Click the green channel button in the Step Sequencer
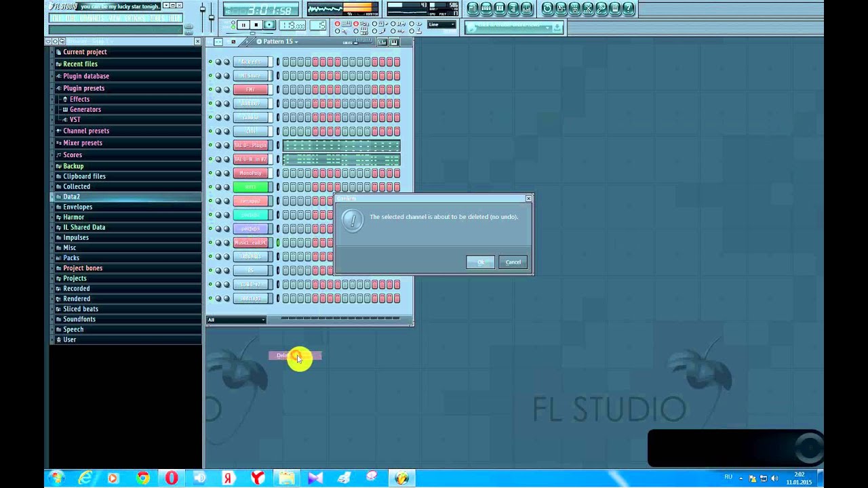 point(250,187)
